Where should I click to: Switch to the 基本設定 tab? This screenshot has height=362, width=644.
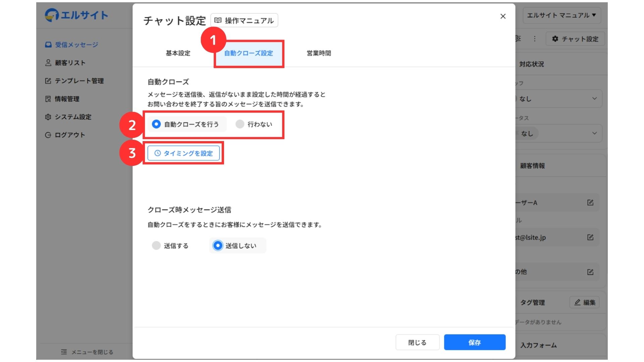point(178,53)
